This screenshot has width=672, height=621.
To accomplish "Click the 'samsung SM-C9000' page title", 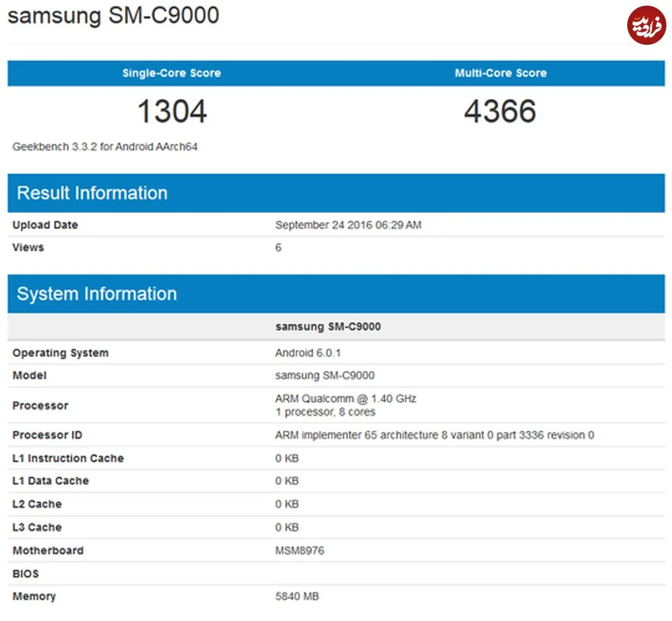I will pos(113,15).
